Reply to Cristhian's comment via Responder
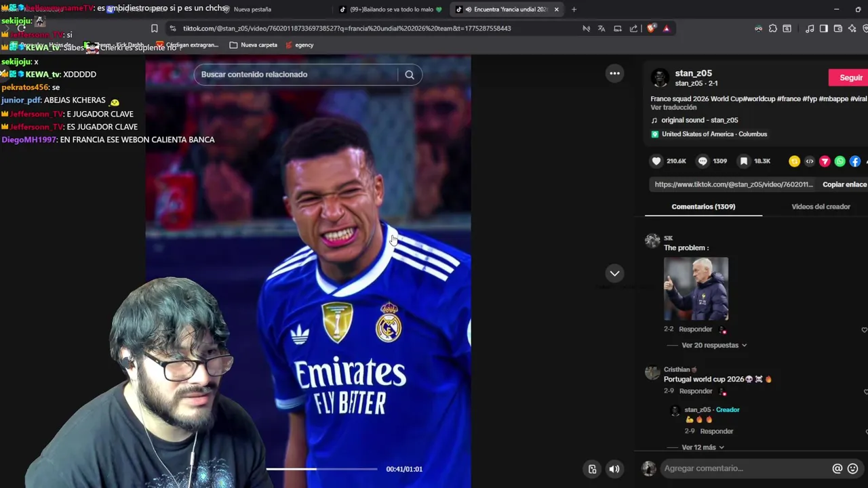This screenshot has height=488, width=868. click(695, 391)
